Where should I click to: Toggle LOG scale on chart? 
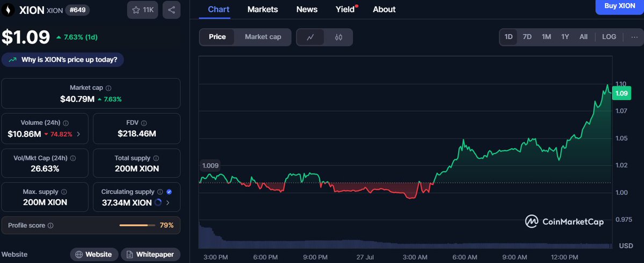pyautogui.click(x=609, y=37)
